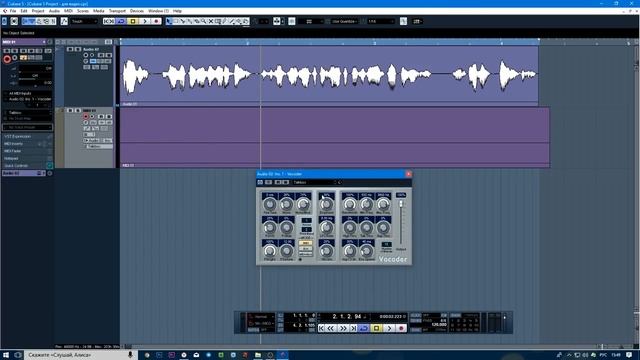This screenshot has height=360, width=640.
Task: Open the Devices menu
Action: (137, 11)
